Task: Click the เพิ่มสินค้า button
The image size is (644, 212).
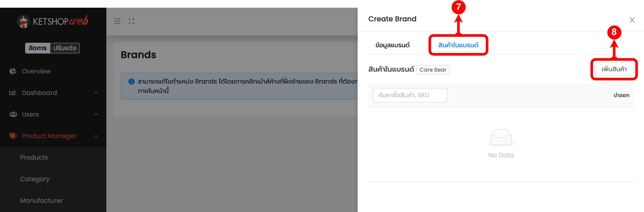Action: [x=614, y=69]
